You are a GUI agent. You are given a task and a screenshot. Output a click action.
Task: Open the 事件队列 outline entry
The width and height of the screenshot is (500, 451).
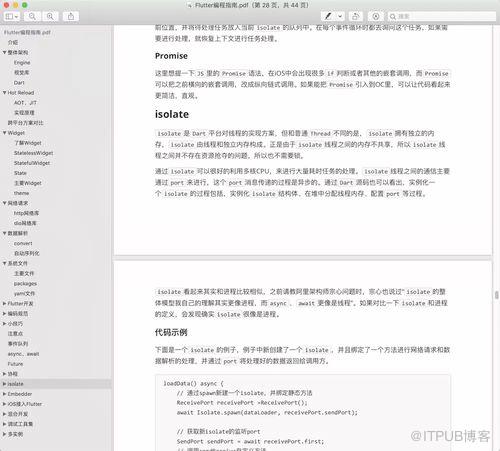pos(18,343)
